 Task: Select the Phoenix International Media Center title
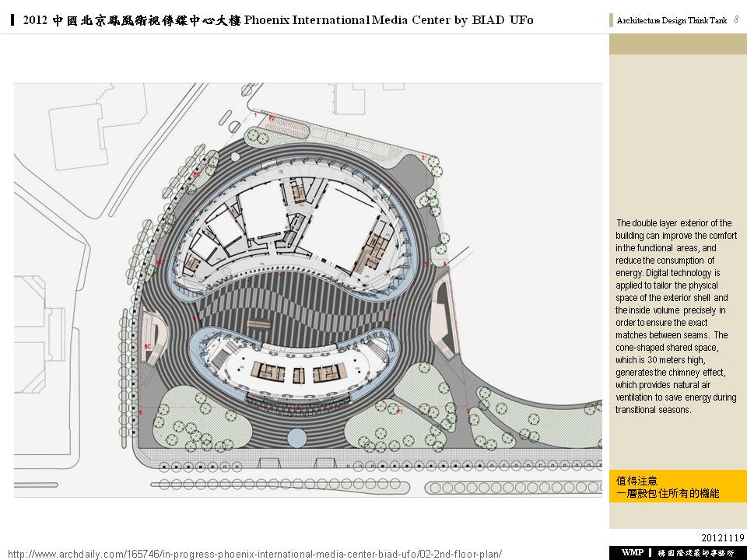pyautogui.click(x=389, y=20)
